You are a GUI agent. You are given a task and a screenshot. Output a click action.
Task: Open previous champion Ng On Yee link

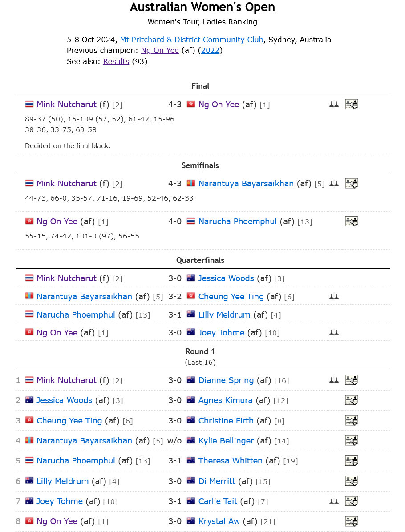point(160,51)
